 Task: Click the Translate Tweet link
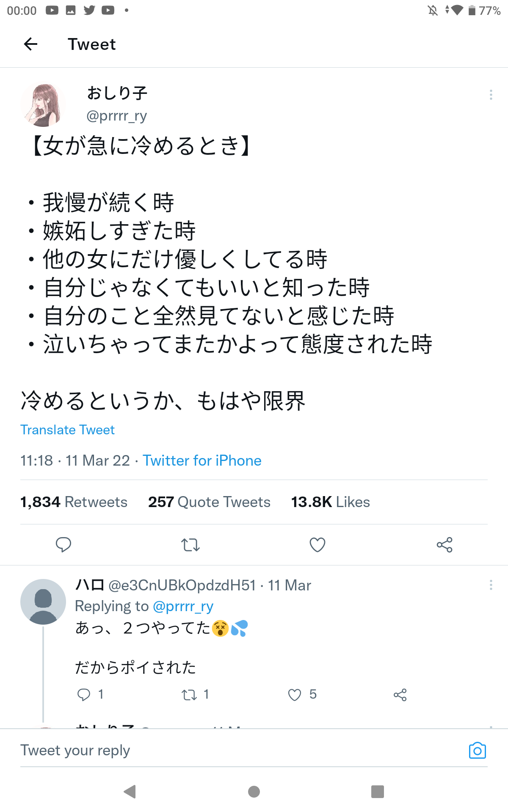[68, 430]
